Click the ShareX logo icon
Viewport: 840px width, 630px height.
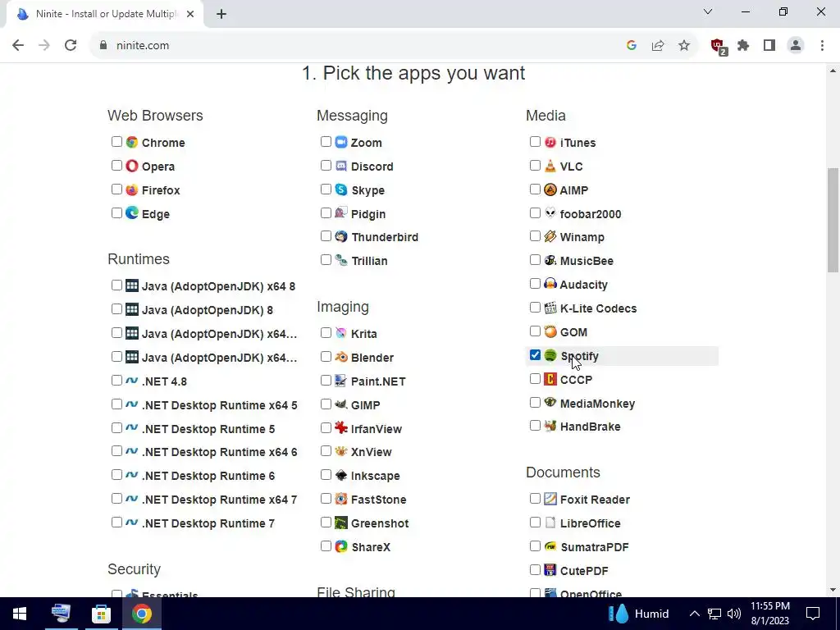[x=341, y=546]
